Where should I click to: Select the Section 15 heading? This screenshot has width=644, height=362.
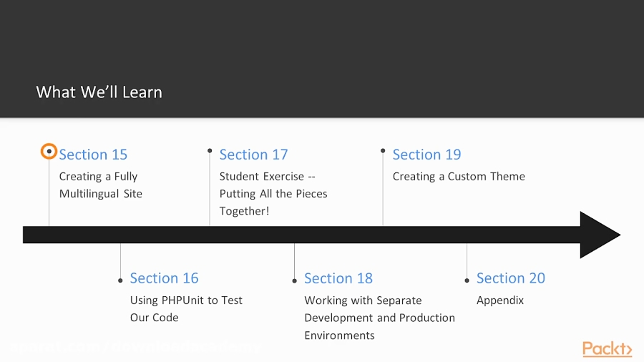93,155
